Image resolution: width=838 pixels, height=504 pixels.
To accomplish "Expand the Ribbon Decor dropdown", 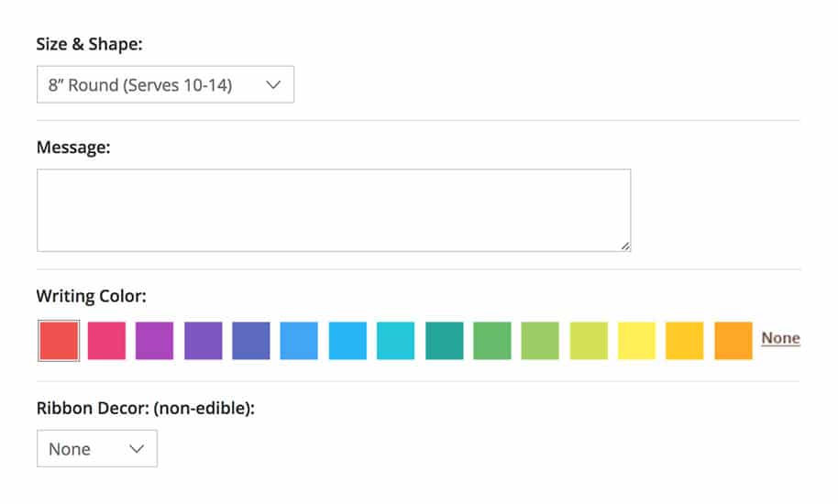I will tap(97, 449).
